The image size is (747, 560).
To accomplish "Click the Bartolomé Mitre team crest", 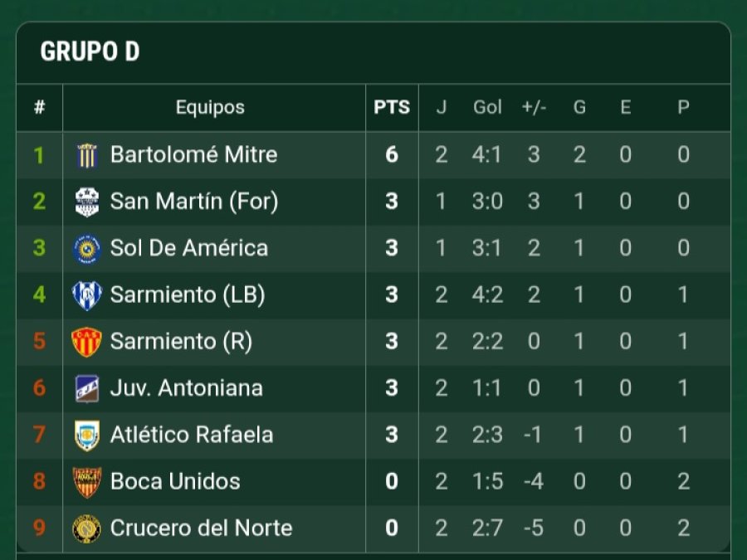I will 87,155.
